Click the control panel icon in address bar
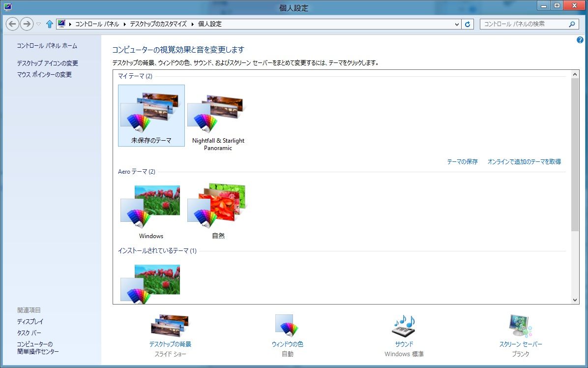The image size is (588, 368). 61,24
